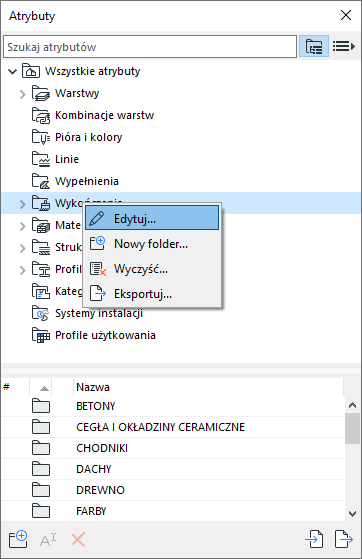This screenshot has height=559, width=362.
Task: Click the BETONY folder icon
Action: tap(41, 406)
